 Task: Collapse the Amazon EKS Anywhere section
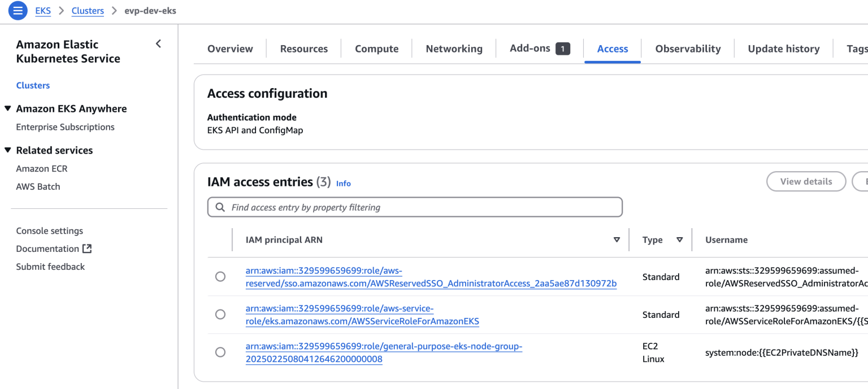pos(8,108)
